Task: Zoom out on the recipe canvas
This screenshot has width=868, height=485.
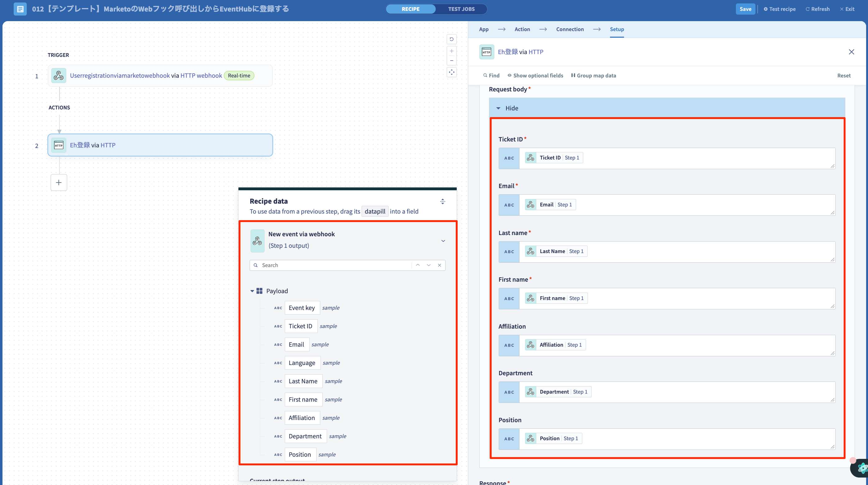Action: [x=451, y=61]
